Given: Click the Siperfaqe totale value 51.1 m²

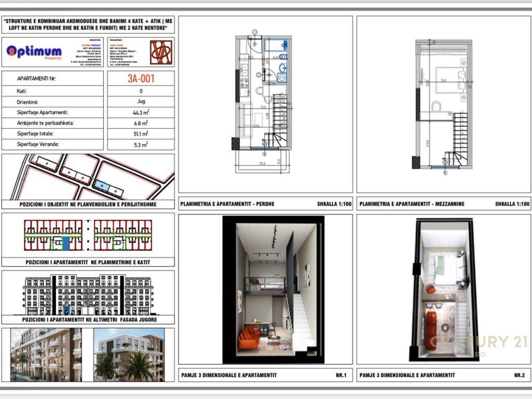Looking at the screenshot, I should coord(141,134).
